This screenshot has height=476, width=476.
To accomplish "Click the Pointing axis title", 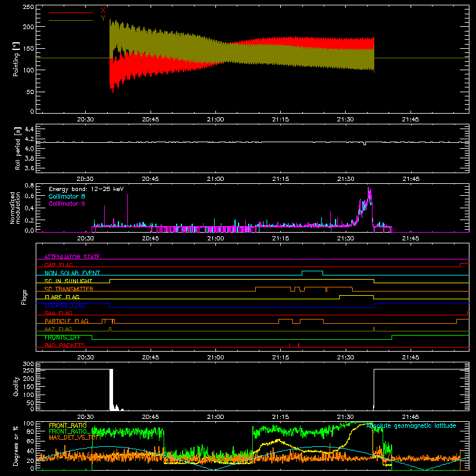I will 16,59.
